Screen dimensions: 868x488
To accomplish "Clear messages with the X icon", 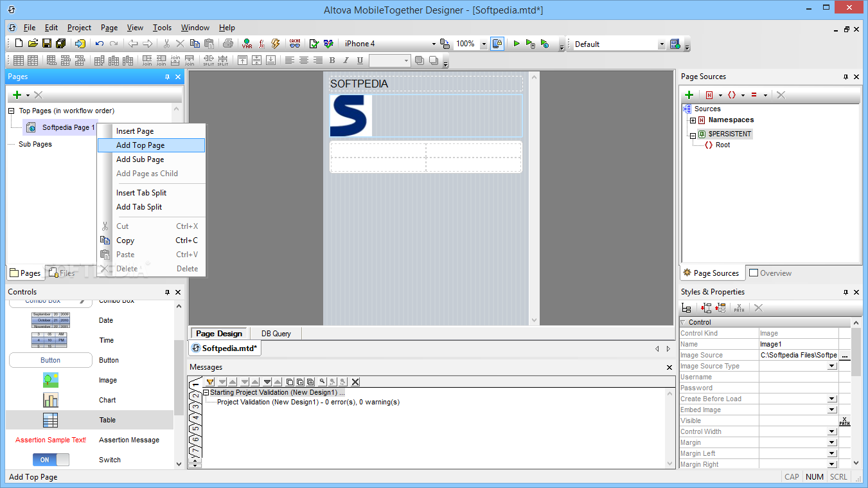I will [x=355, y=382].
